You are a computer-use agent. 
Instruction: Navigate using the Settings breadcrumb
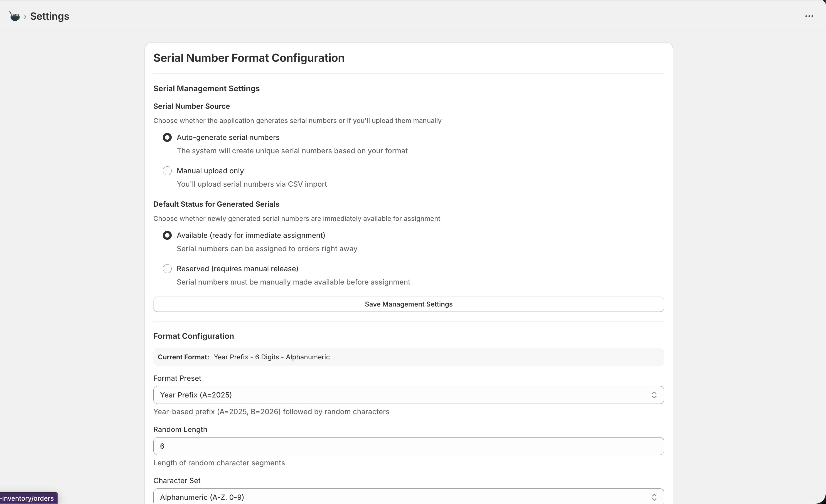49,16
